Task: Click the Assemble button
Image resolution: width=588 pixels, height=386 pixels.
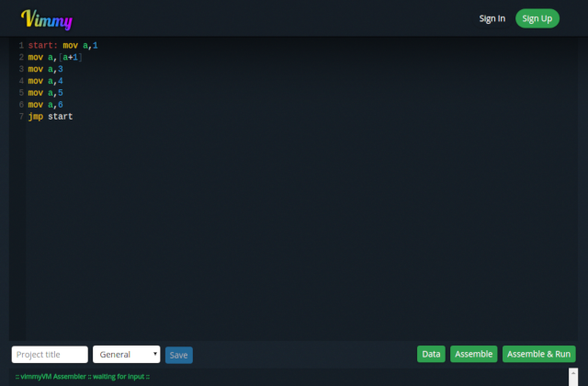Action: (474, 354)
